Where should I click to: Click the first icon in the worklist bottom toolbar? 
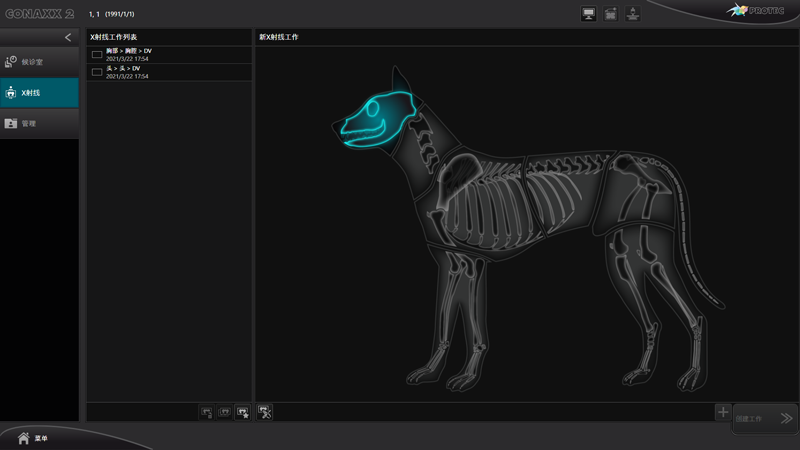pyautogui.click(x=207, y=411)
